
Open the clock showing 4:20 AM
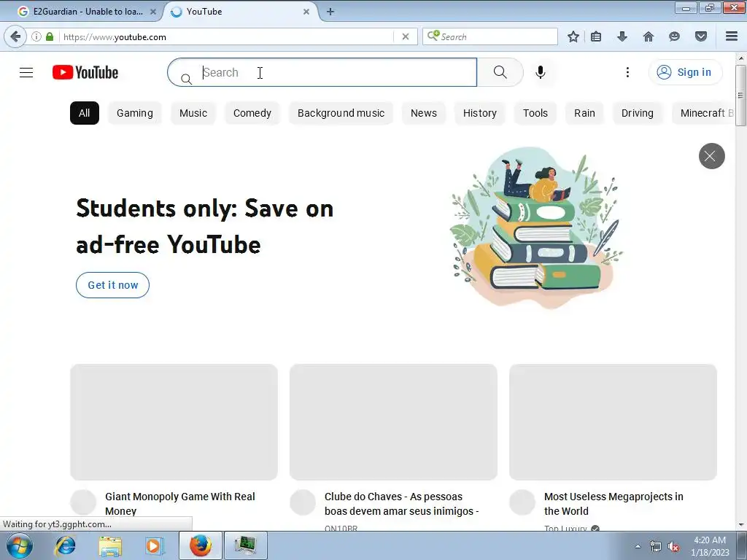pyautogui.click(x=710, y=546)
